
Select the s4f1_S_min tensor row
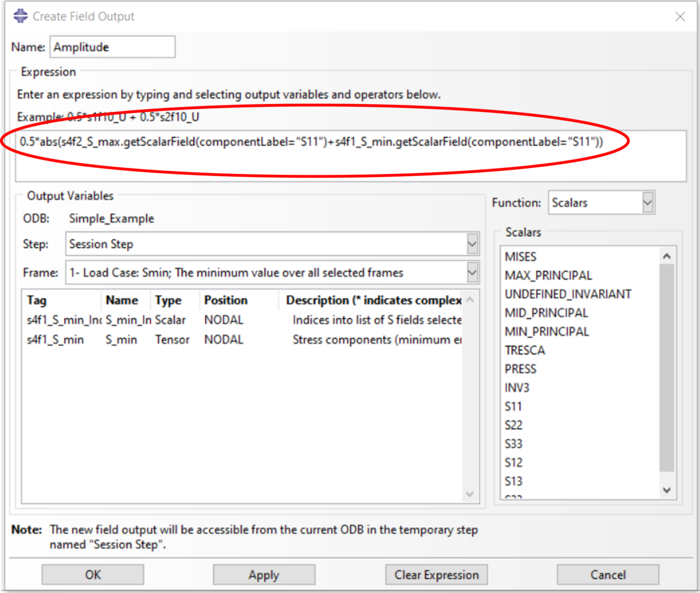(x=243, y=340)
